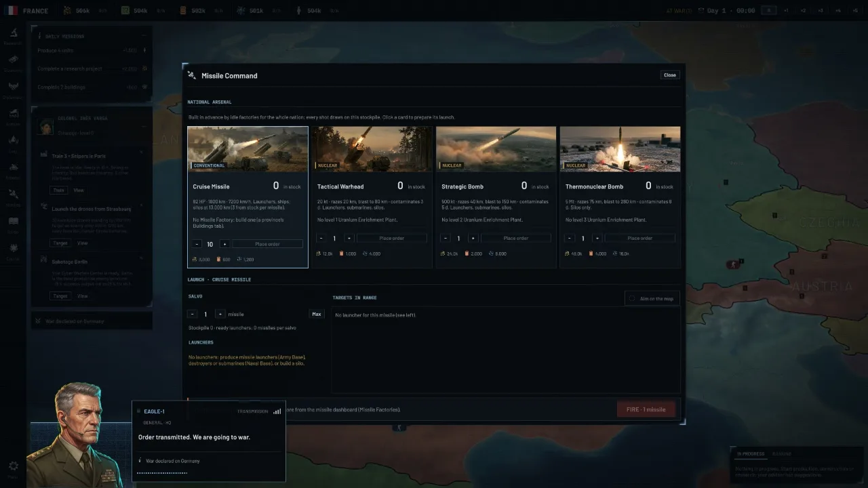The image size is (868, 488).
Task: Toggle Aim on the map
Action: 652,298
